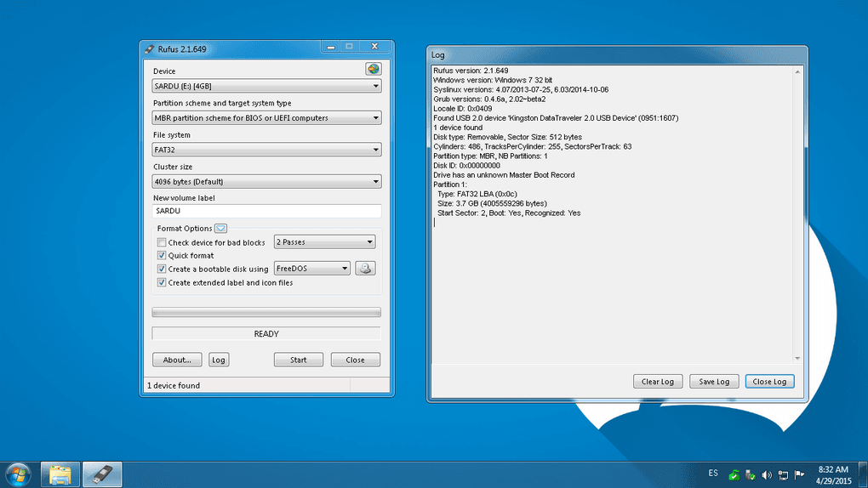
Task: Click the Rufus USB icon in taskbar
Action: (x=102, y=474)
